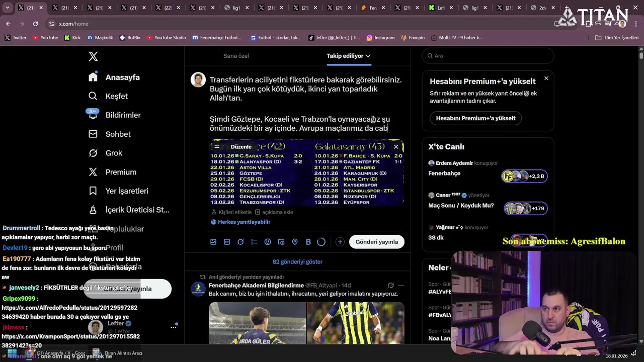
Task: Open Sohbet messages
Action: click(110, 134)
